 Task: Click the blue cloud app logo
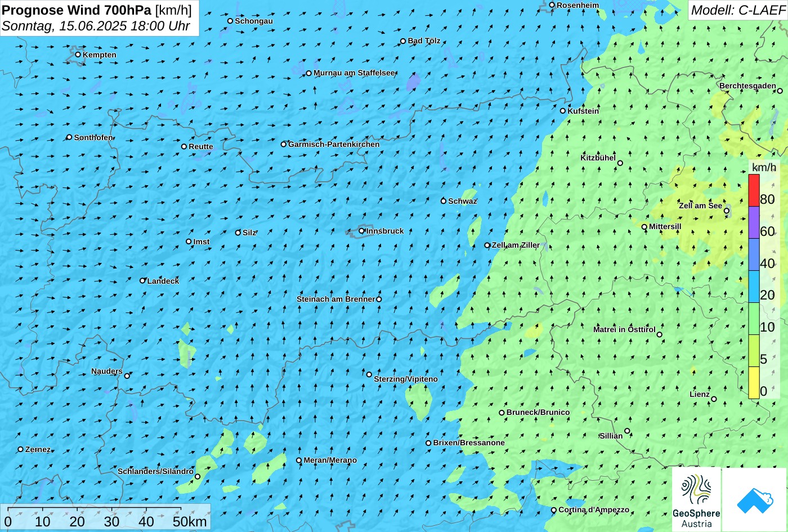pos(754,499)
